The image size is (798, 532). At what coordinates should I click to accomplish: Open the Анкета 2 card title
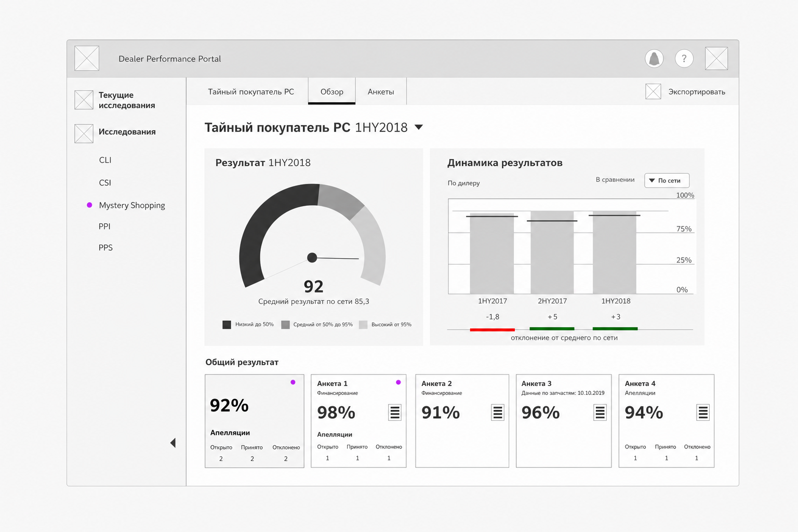click(x=436, y=383)
